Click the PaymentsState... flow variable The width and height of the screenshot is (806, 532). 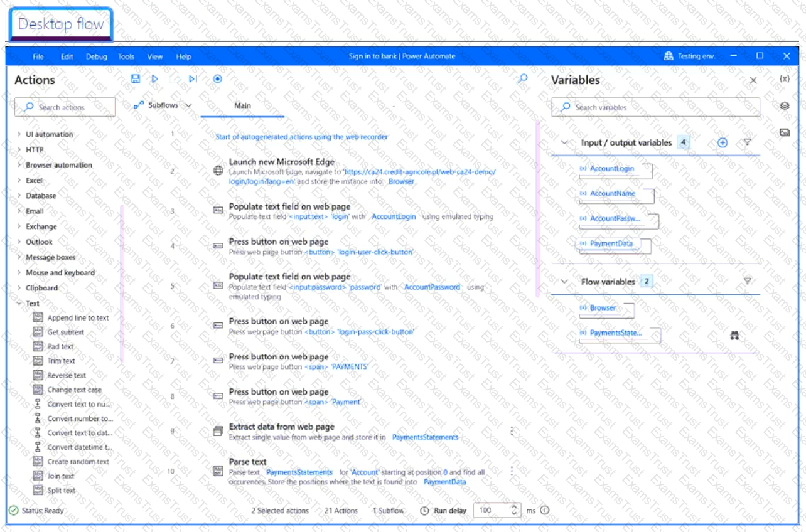[x=616, y=333]
